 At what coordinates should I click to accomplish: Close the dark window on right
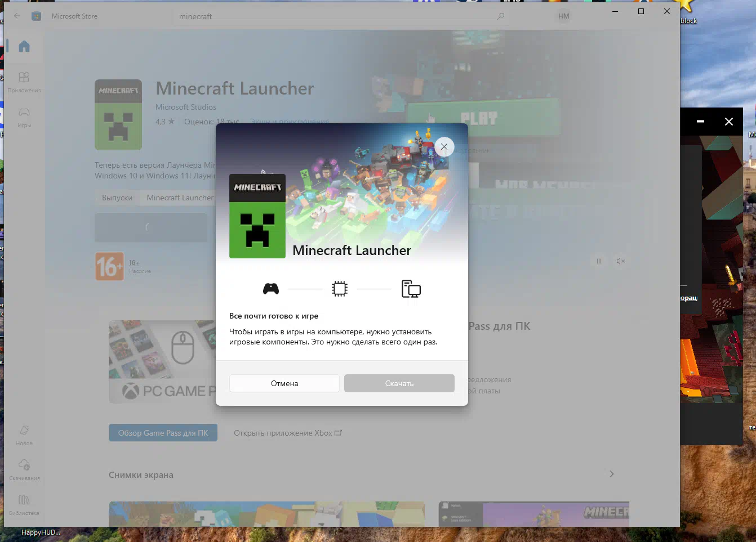click(x=728, y=122)
